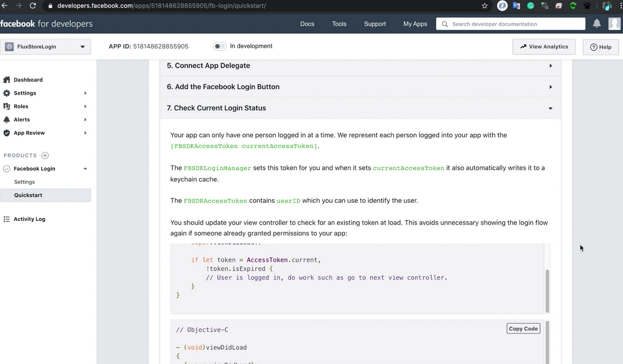623x364 pixels.
Task: Click the extension icon with gears
Action: coord(545,6)
